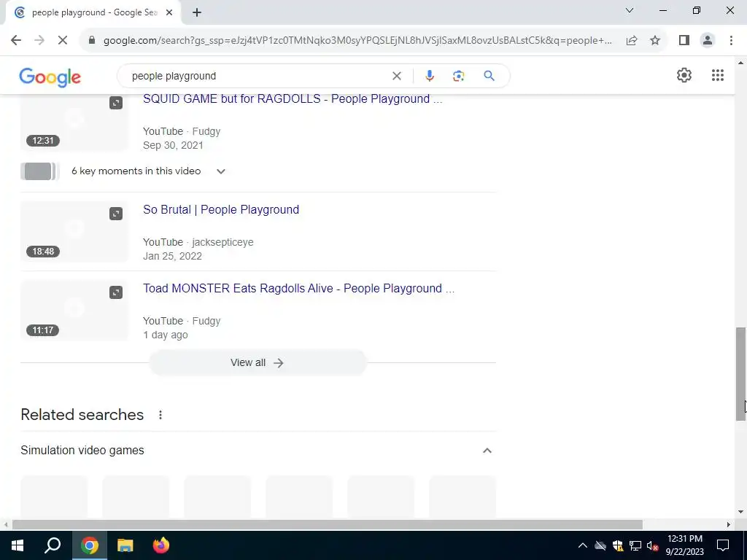Screen dimensions: 747x560
Task: Open File Explorer from taskbar
Action: click(x=125, y=545)
